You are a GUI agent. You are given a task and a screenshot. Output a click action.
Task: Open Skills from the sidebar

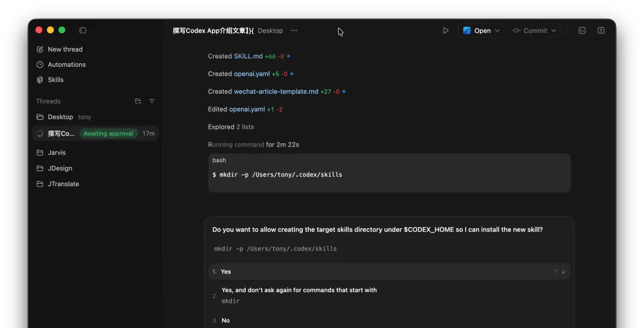[55, 80]
